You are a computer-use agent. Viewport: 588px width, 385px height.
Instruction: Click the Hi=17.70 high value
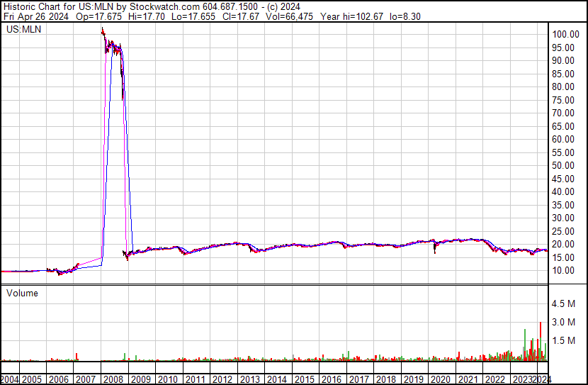pyautogui.click(x=147, y=16)
